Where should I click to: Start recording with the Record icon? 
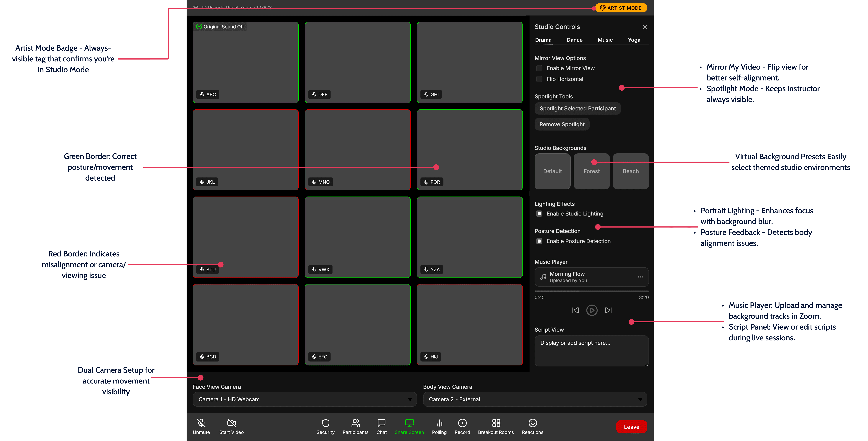pos(462,423)
